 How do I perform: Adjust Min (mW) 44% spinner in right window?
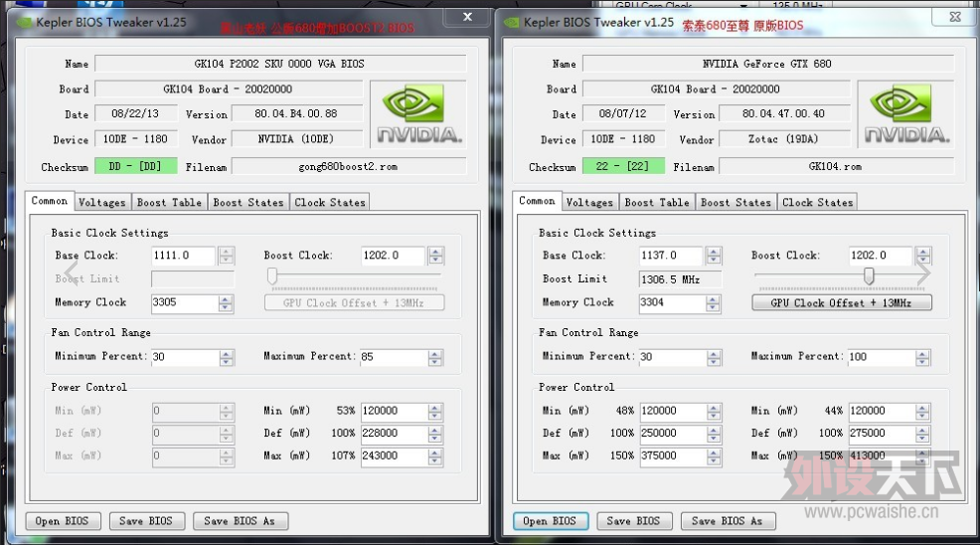[922, 411]
